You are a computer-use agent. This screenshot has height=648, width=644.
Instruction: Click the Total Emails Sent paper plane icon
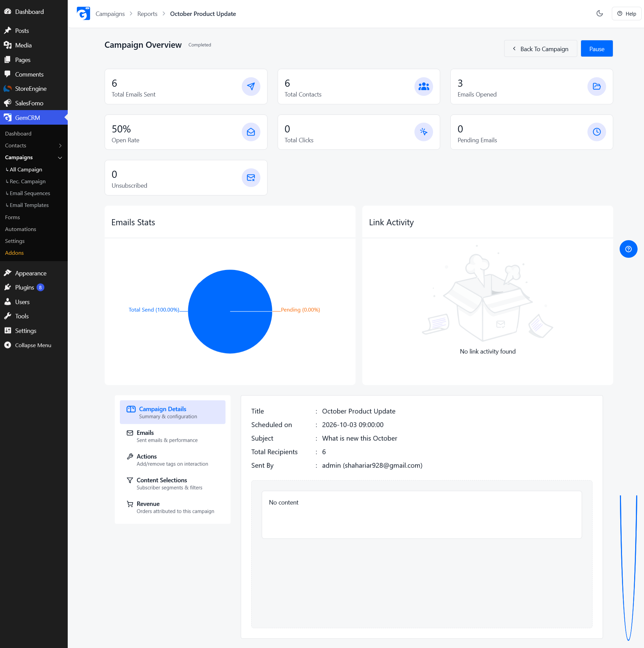(x=251, y=86)
